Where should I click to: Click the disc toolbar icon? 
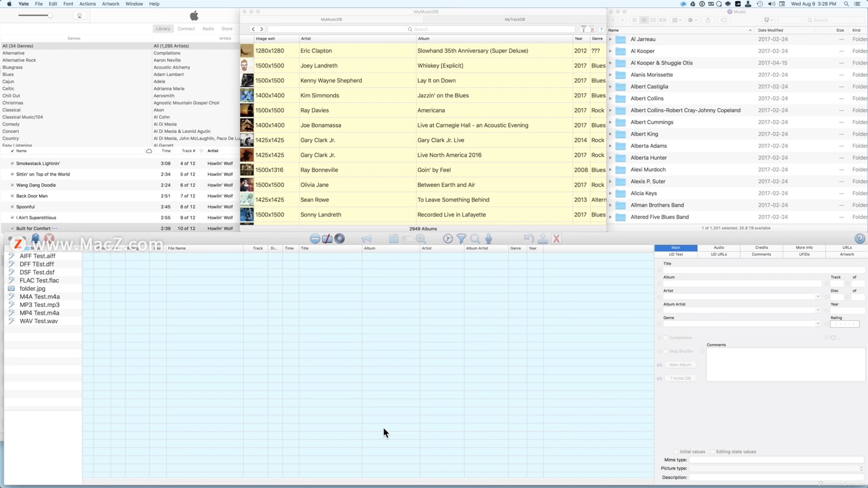pyautogui.click(x=340, y=239)
